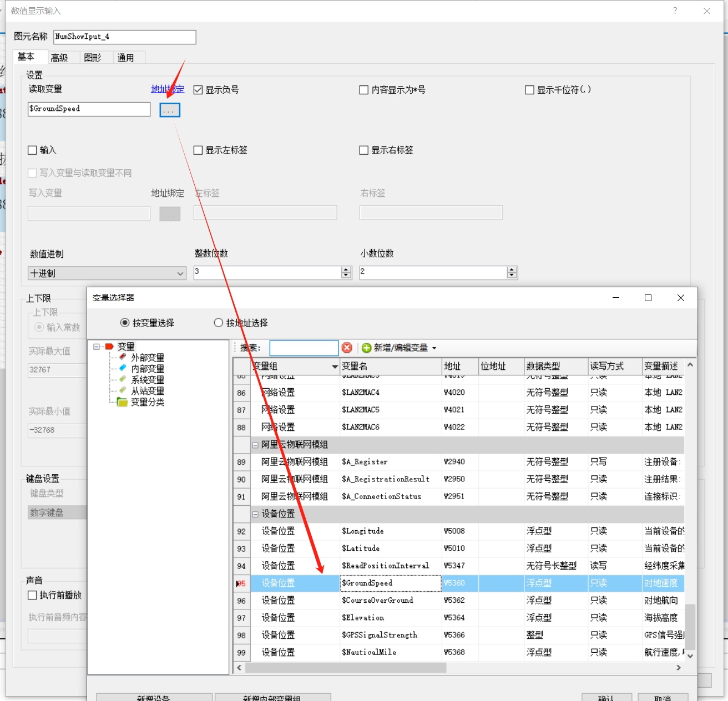Click the green add/edit variable plus icon
Viewport: 728px width, 701px height.
366,348
